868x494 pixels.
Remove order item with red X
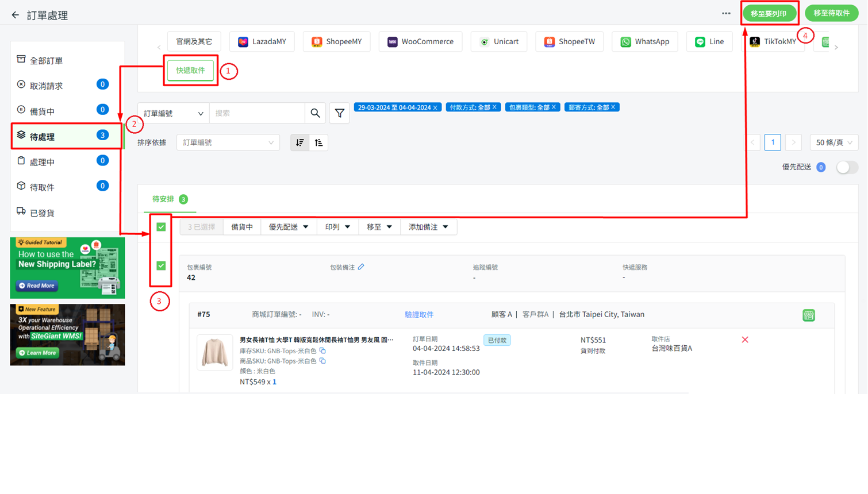tap(745, 339)
